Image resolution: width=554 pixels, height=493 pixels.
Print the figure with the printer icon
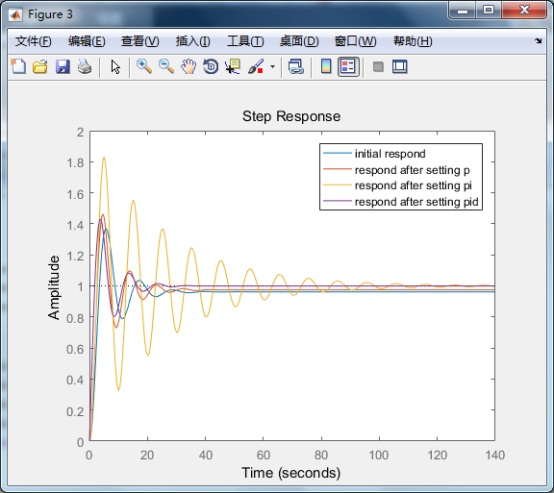[x=85, y=66]
